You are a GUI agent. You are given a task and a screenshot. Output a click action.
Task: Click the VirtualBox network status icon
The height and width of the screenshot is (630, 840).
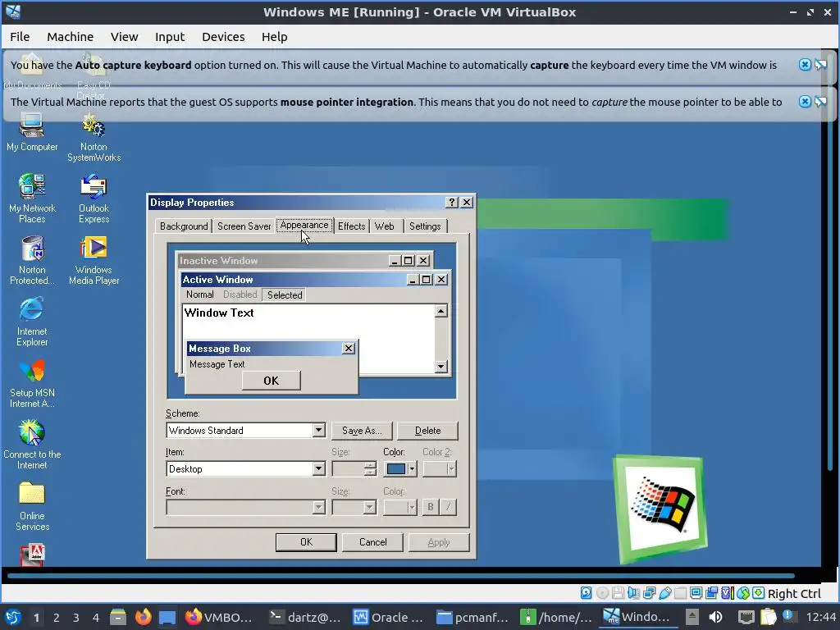click(x=650, y=592)
